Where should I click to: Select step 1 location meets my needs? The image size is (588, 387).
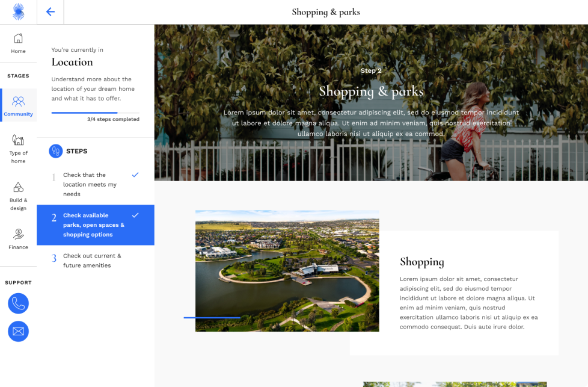pos(90,184)
